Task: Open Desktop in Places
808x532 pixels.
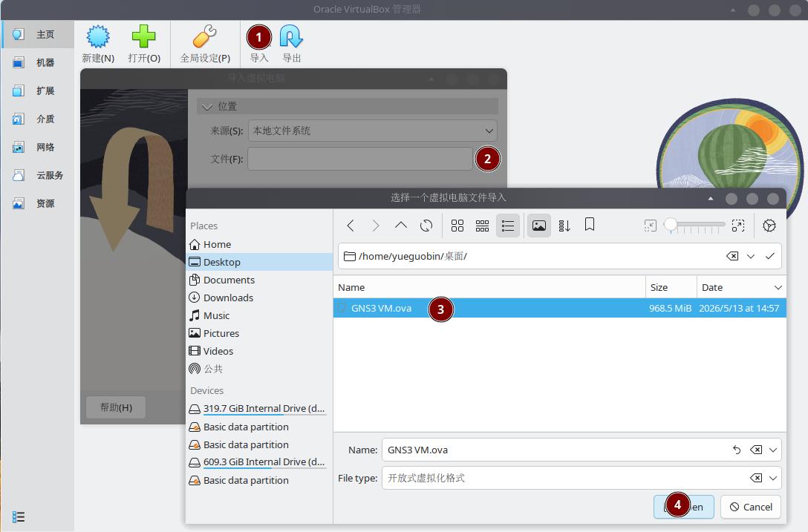Action: coord(260,262)
